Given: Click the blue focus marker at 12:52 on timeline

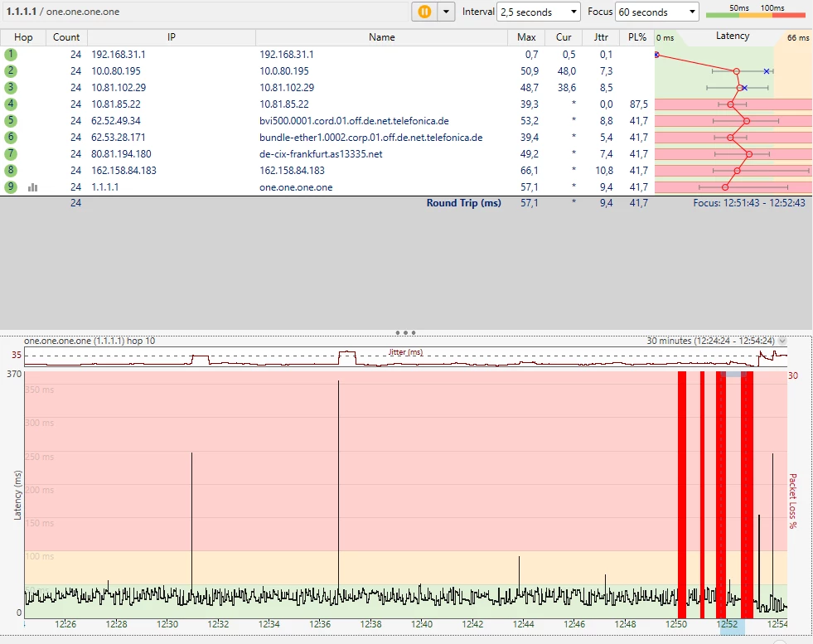Looking at the screenshot, I should pyautogui.click(x=732, y=627).
